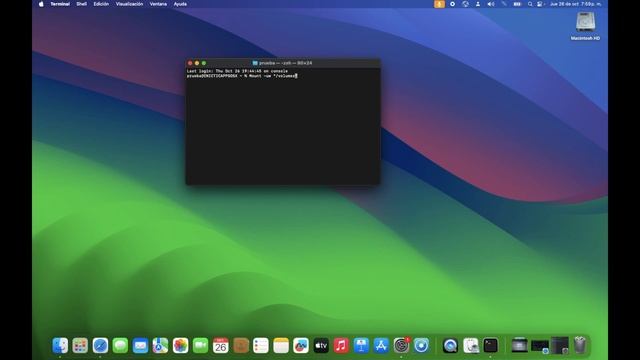Open Control Center from the menu bar
640x360 pixels.
(540, 4)
